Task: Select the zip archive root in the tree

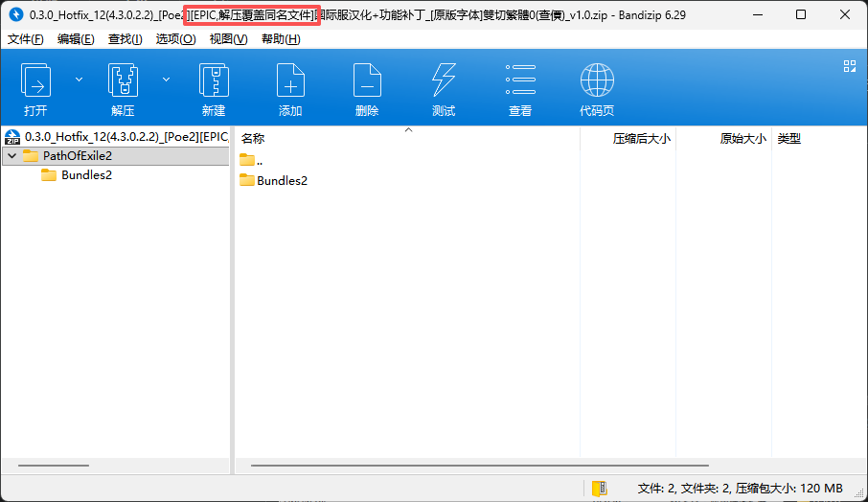Action: (x=116, y=137)
